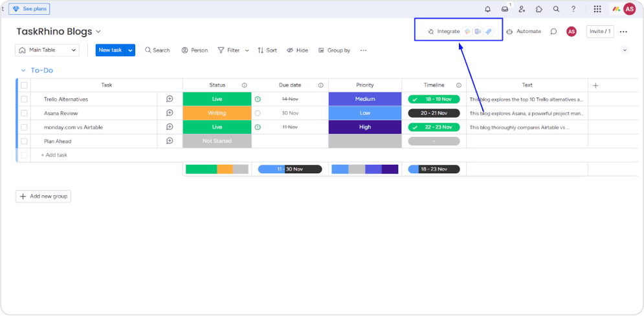This screenshot has height=316, width=644.
Task: Check the Asana Review row checkbox
Action: pyautogui.click(x=24, y=113)
